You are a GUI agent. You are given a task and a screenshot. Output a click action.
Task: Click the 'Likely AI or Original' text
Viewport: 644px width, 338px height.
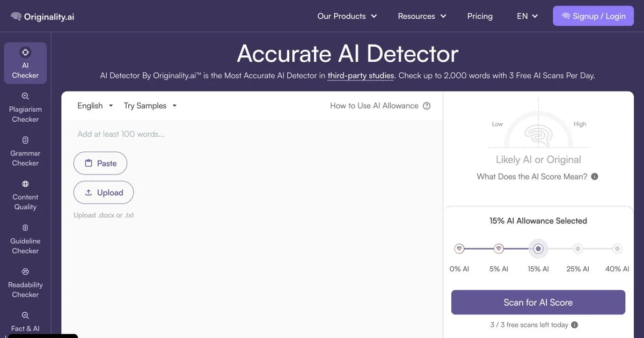point(538,159)
